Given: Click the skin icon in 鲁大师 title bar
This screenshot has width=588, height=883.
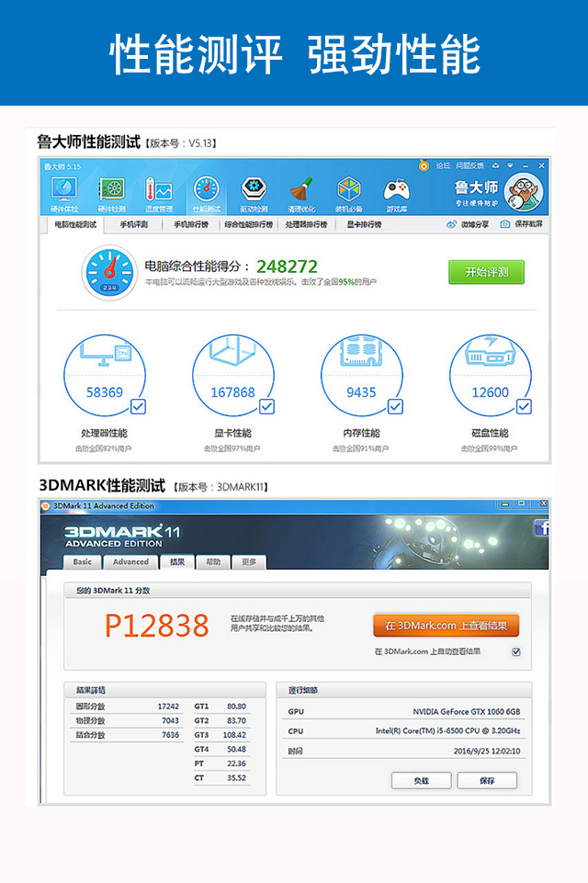Looking at the screenshot, I should pyautogui.click(x=495, y=165).
